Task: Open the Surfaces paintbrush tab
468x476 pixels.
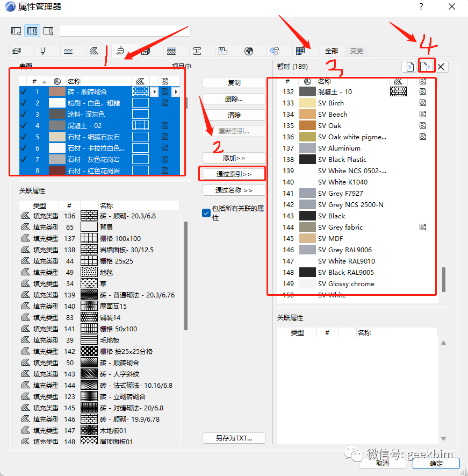Action: click(x=120, y=51)
